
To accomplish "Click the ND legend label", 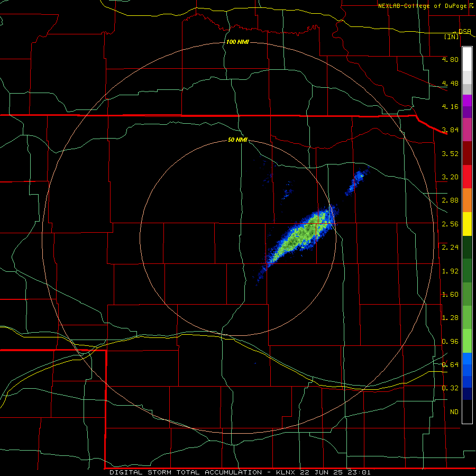I will click(454, 412).
